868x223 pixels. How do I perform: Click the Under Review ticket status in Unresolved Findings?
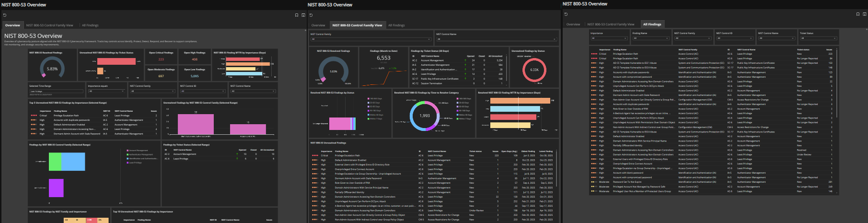pos(476,211)
